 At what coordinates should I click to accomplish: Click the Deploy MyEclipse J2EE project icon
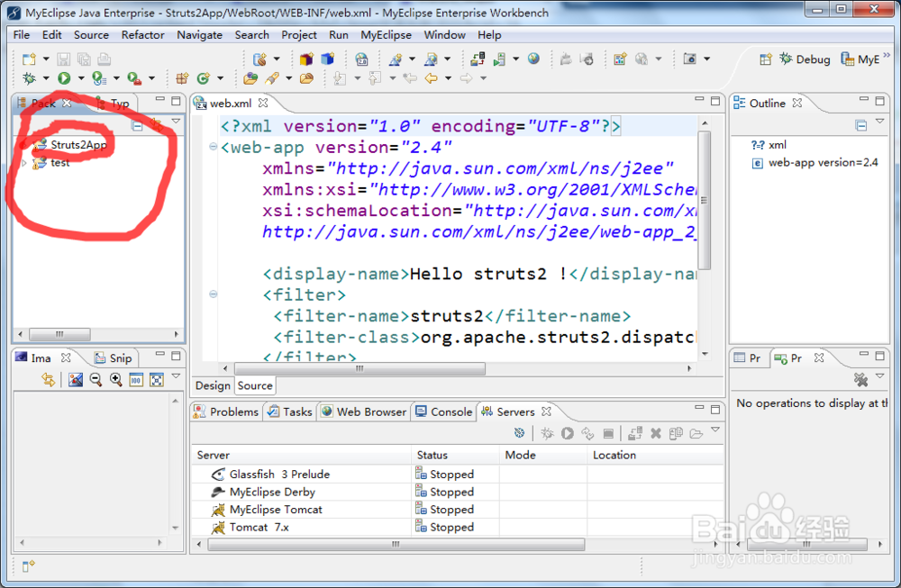[477, 59]
